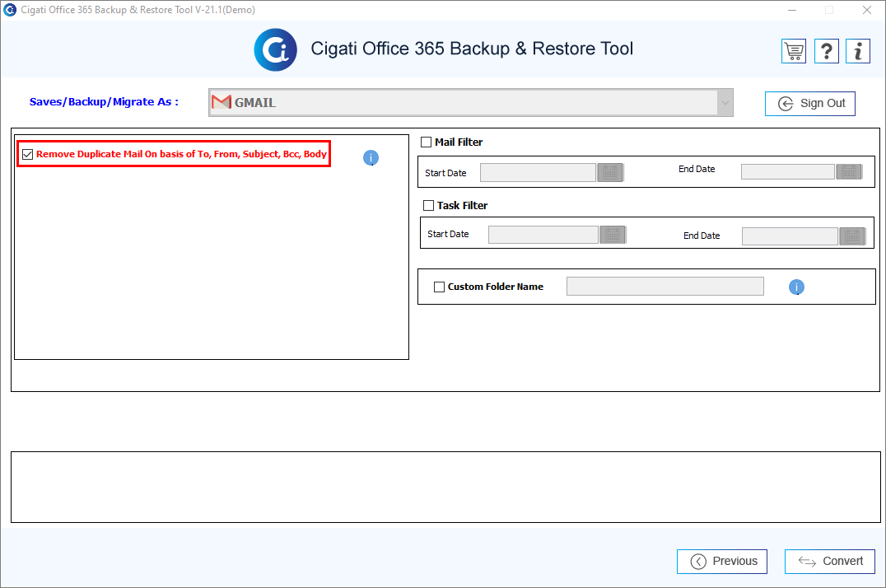Close the Cigati application window
Viewport: 886px width, 588px height.
click(867, 10)
